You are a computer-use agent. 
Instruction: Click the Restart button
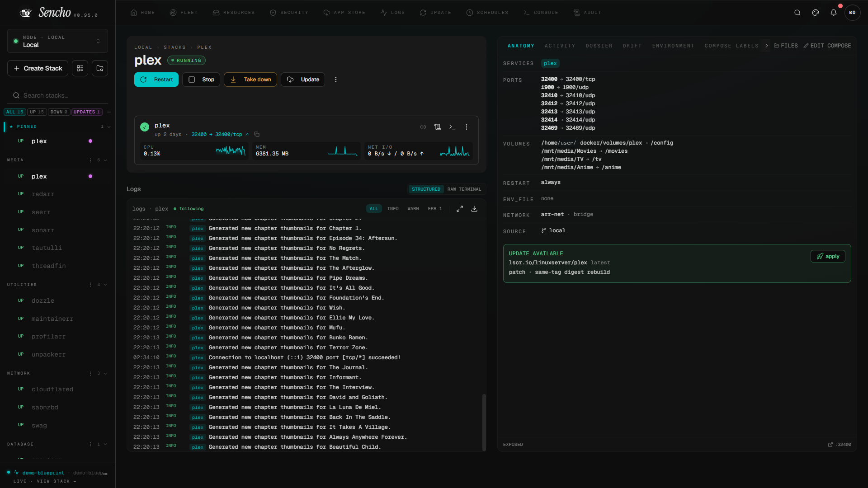pyautogui.click(x=156, y=80)
